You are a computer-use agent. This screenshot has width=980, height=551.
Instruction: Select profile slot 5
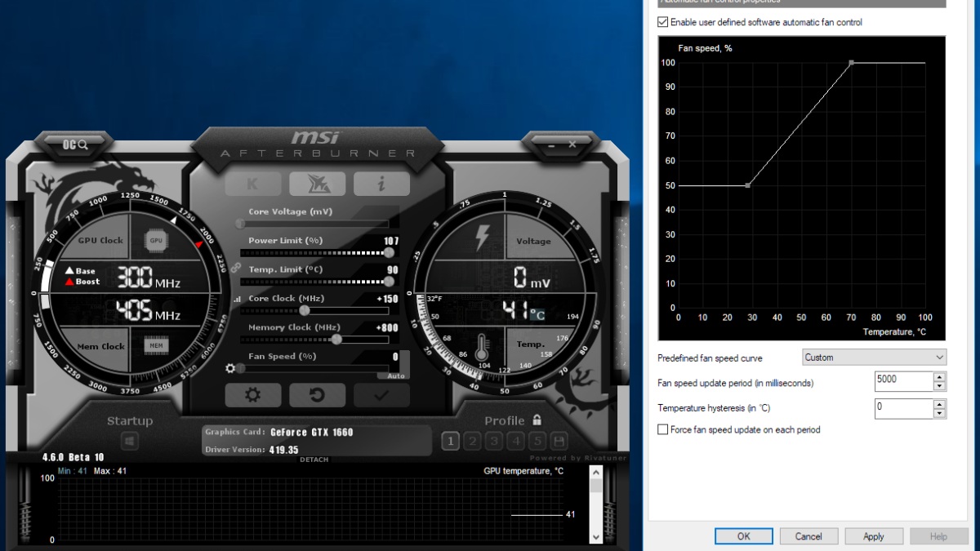537,442
